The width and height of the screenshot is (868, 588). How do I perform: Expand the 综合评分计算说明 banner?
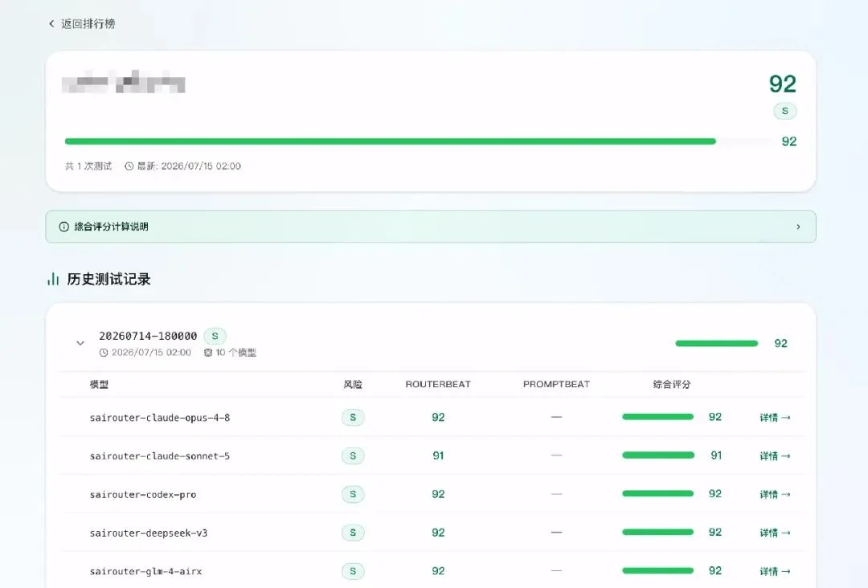click(431, 227)
